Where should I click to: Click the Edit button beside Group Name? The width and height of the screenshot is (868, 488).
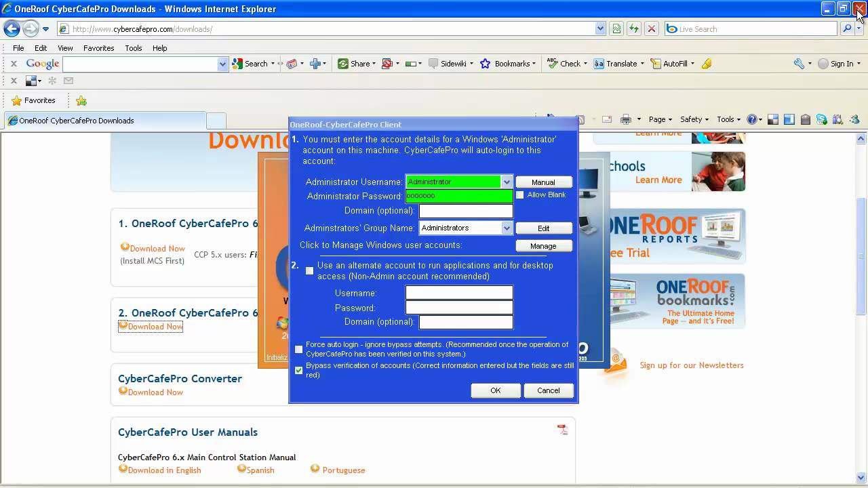tap(543, 228)
